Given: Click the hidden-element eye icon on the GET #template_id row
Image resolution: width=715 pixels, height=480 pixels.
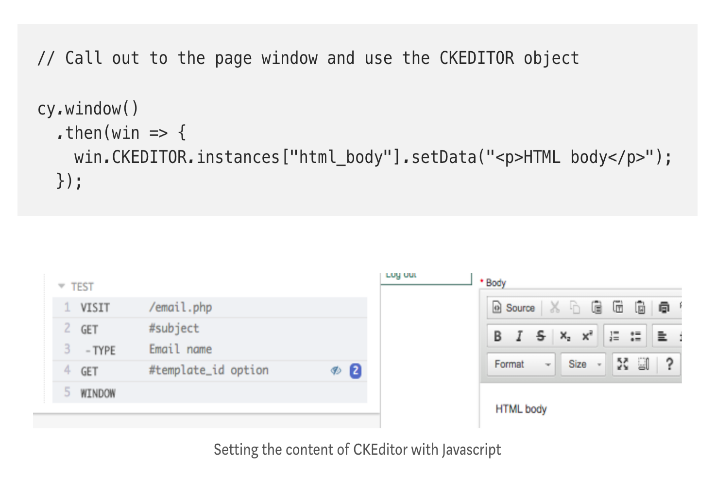Looking at the screenshot, I should point(336,370).
